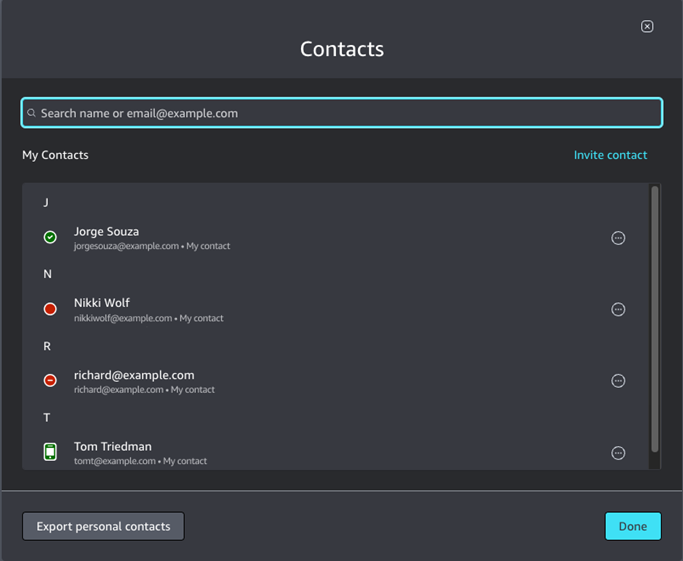Click Tom Triedman's mobile status icon
This screenshot has height=561, width=683.
(50, 452)
